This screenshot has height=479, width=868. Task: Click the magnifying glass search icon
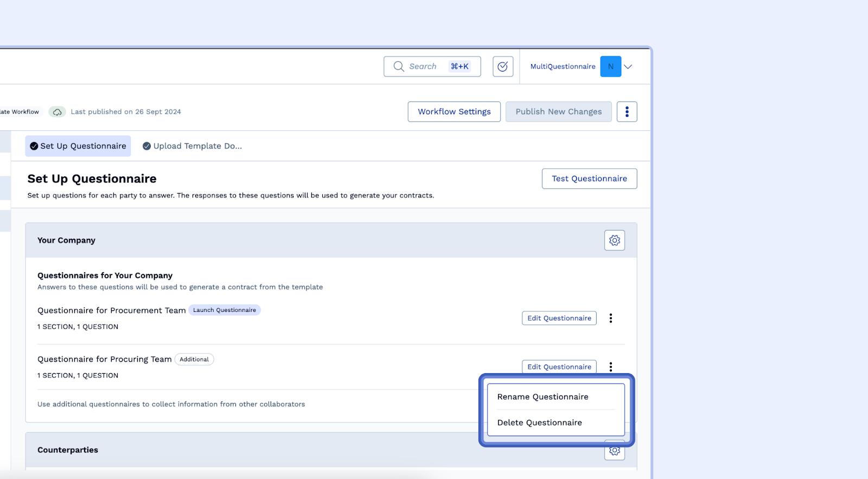tap(399, 67)
